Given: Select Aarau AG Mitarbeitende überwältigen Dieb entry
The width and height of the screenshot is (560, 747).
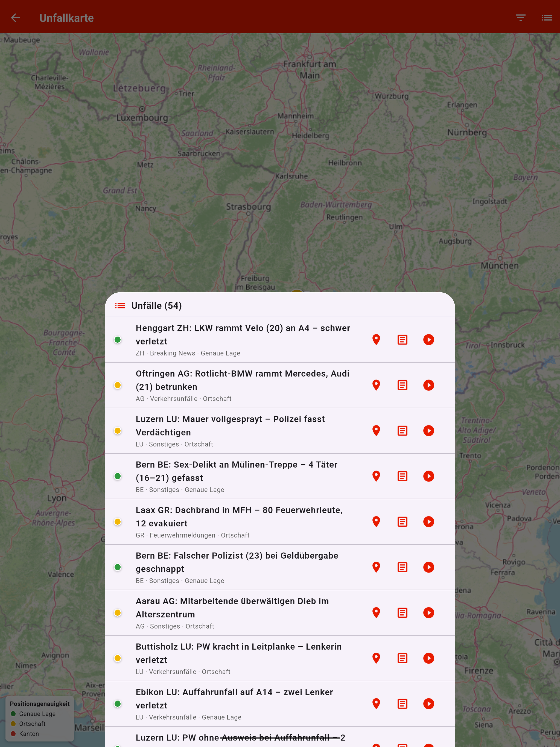Looking at the screenshot, I should (x=280, y=612).
